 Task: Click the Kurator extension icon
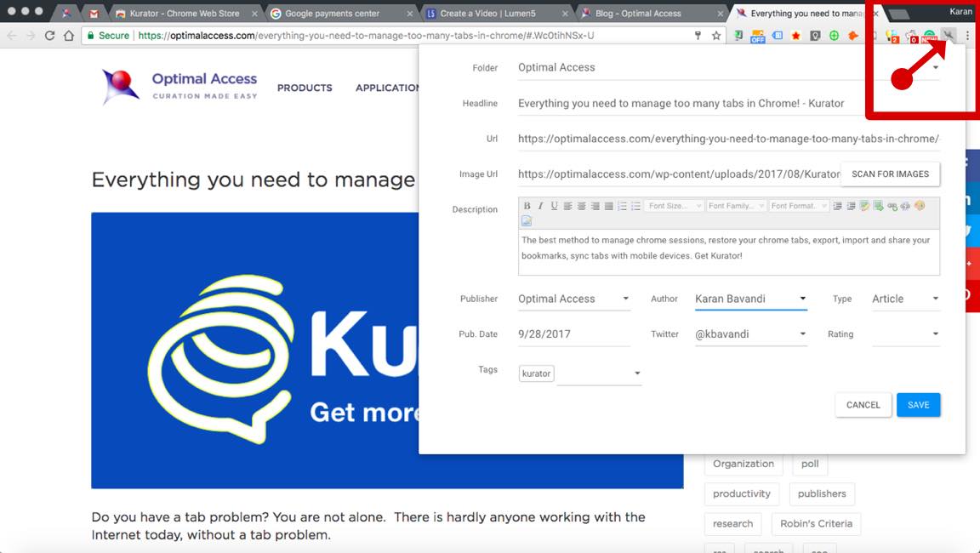(x=949, y=35)
